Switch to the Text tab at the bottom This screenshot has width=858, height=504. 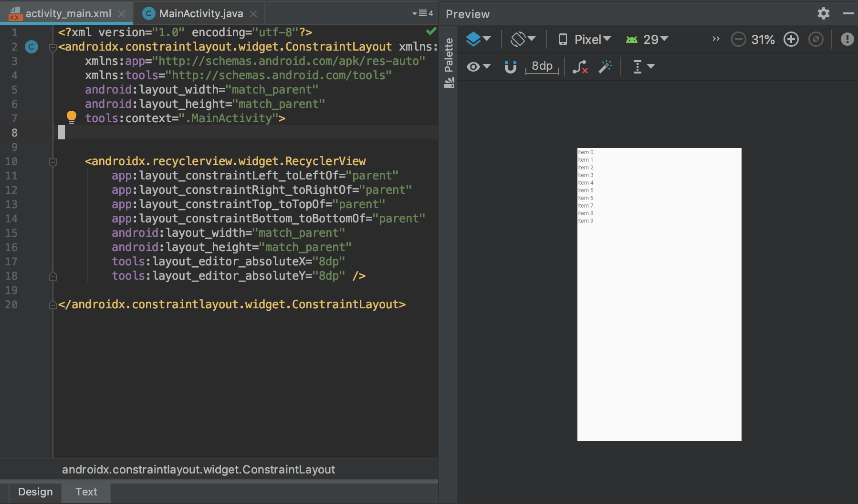click(x=85, y=492)
